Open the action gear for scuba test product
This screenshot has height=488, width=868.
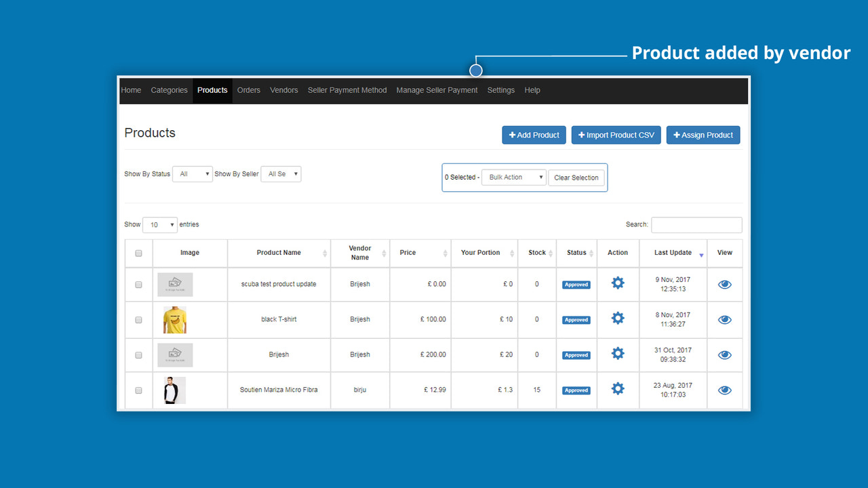point(618,284)
